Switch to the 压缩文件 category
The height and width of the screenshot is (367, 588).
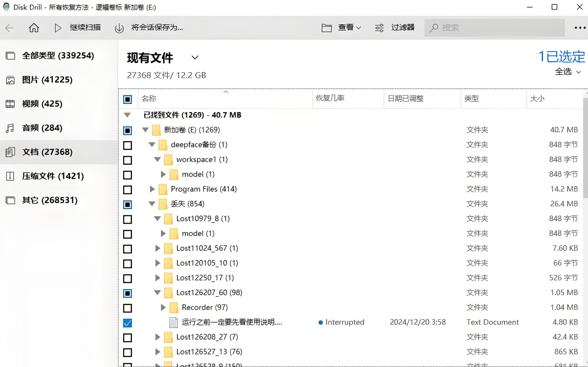click(53, 176)
